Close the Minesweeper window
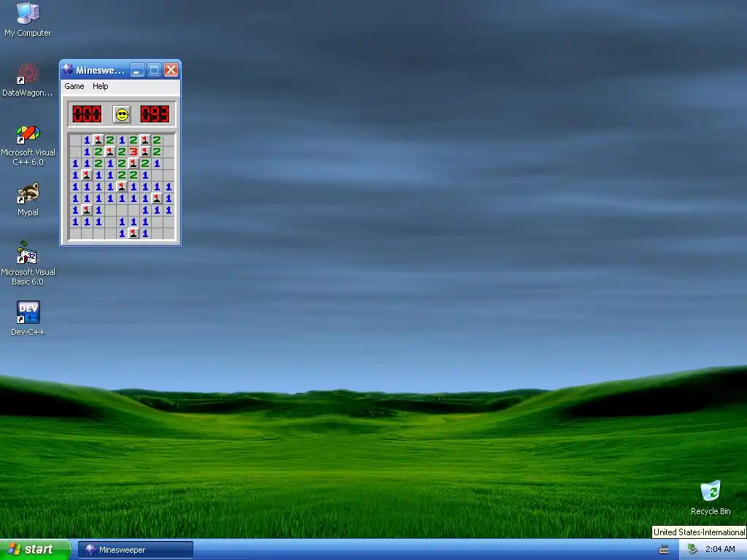 pos(171,70)
